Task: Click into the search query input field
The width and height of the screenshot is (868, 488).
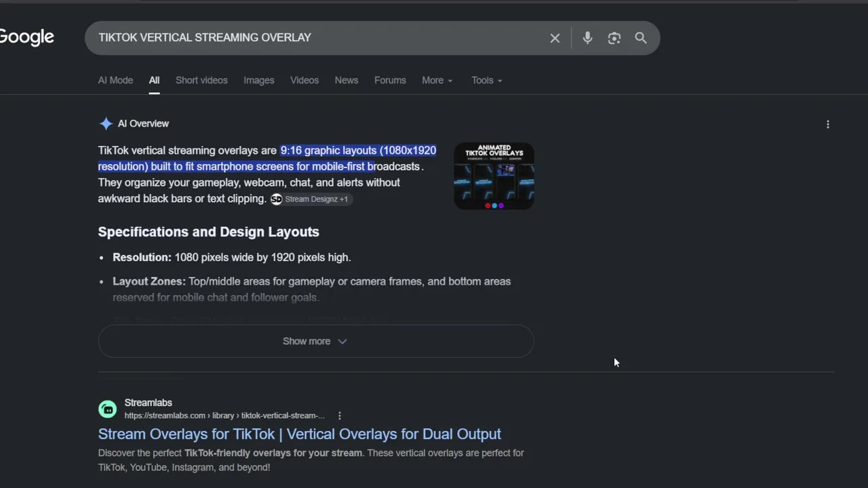Action: point(319,38)
